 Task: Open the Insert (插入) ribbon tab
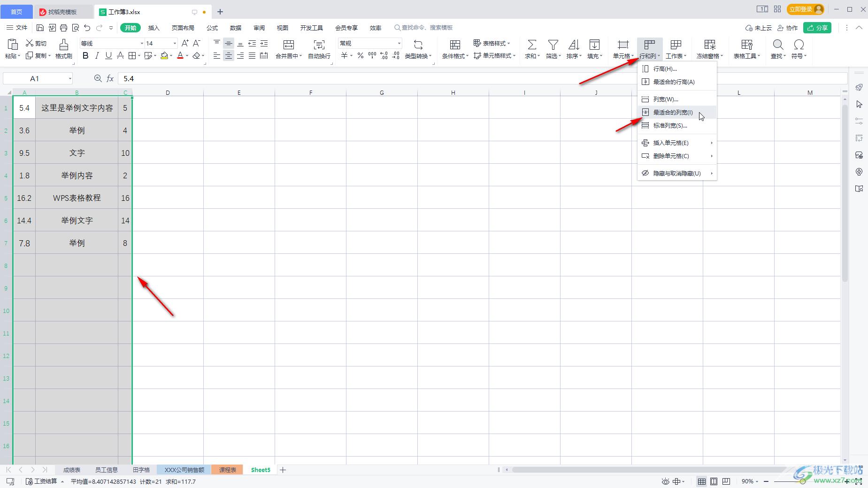[x=154, y=28]
